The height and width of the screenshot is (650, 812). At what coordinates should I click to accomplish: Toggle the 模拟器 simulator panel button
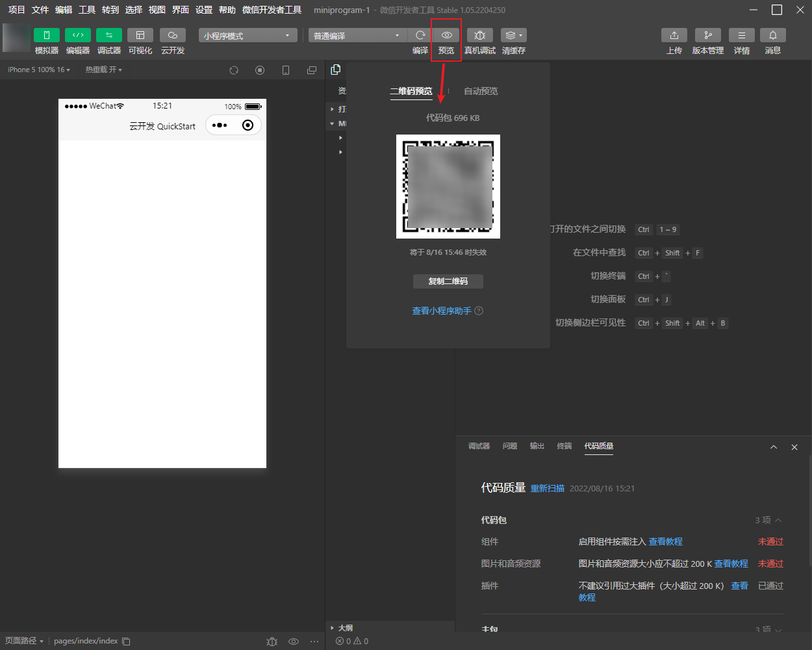tap(47, 36)
